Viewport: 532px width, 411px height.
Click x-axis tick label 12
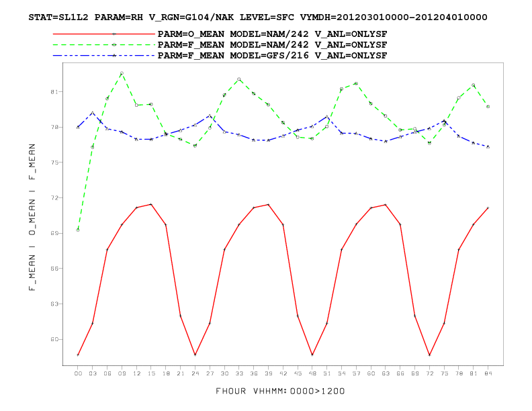coord(136,373)
